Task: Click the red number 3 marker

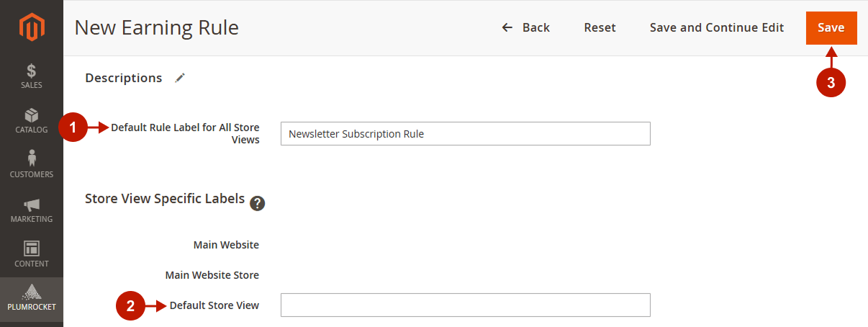Action: click(x=831, y=83)
